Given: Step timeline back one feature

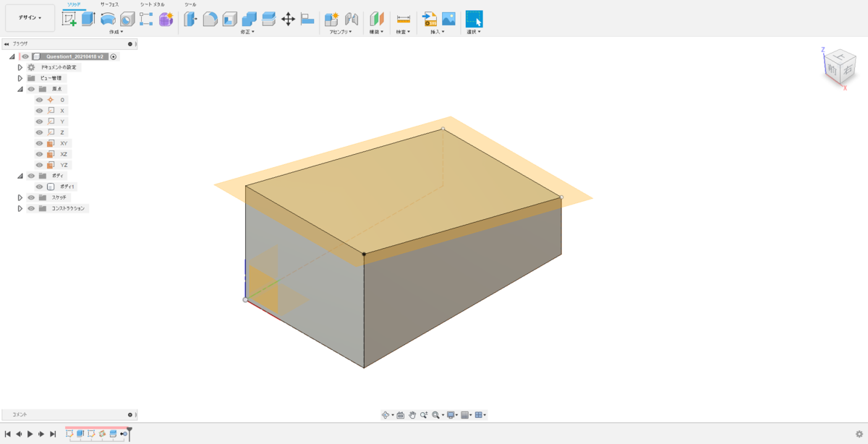Looking at the screenshot, I should pyautogui.click(x=19, y=434).
